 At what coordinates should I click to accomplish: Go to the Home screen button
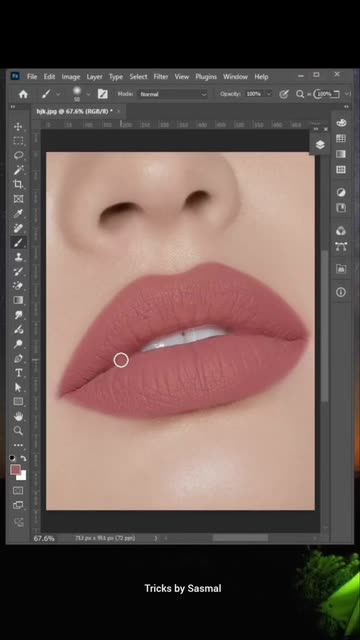(x=23, y=94)
